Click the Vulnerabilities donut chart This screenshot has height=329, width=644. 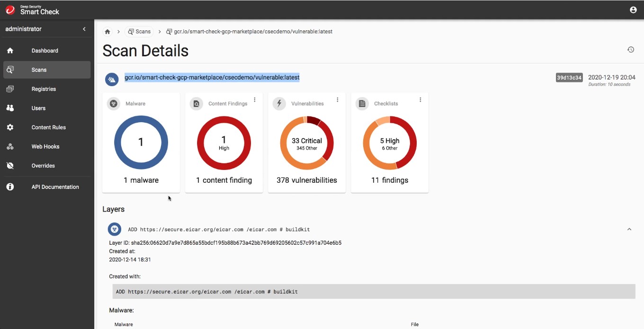point(307,143)
